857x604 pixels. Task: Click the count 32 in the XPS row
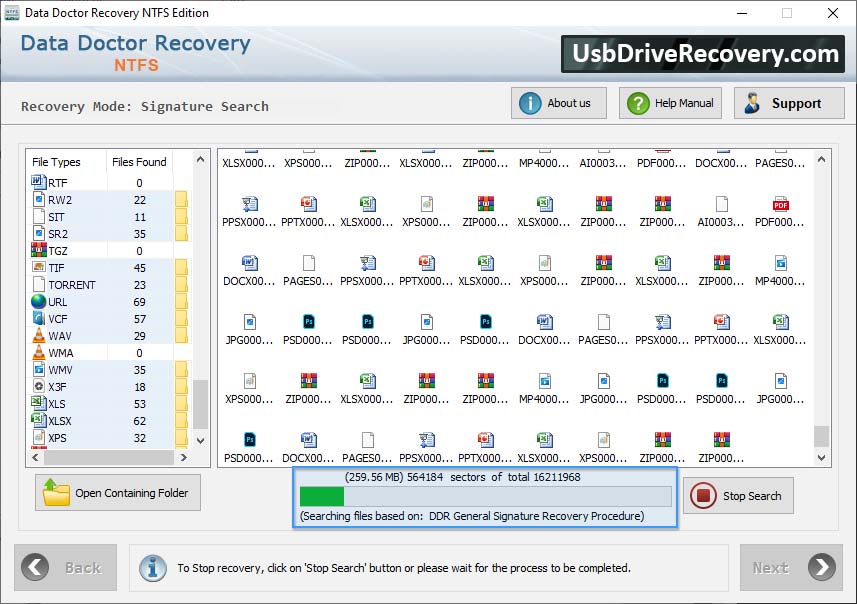point(140,438)
